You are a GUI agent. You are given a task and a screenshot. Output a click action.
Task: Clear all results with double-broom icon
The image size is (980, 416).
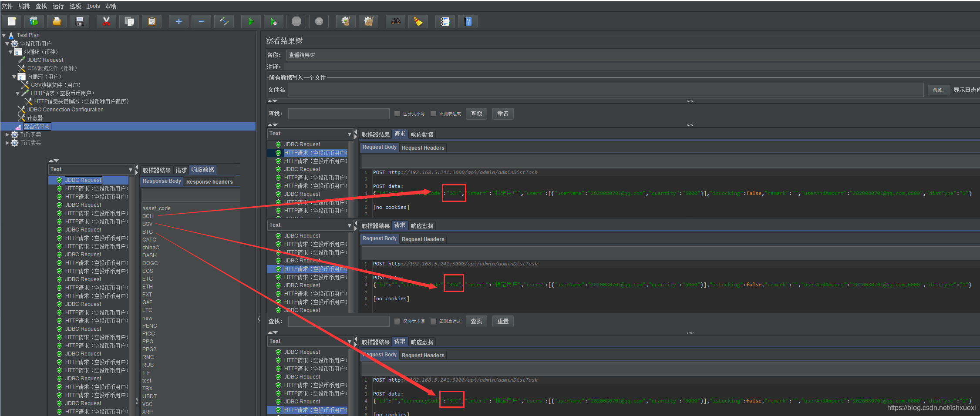pyautogui.click(x=368, y=21)
